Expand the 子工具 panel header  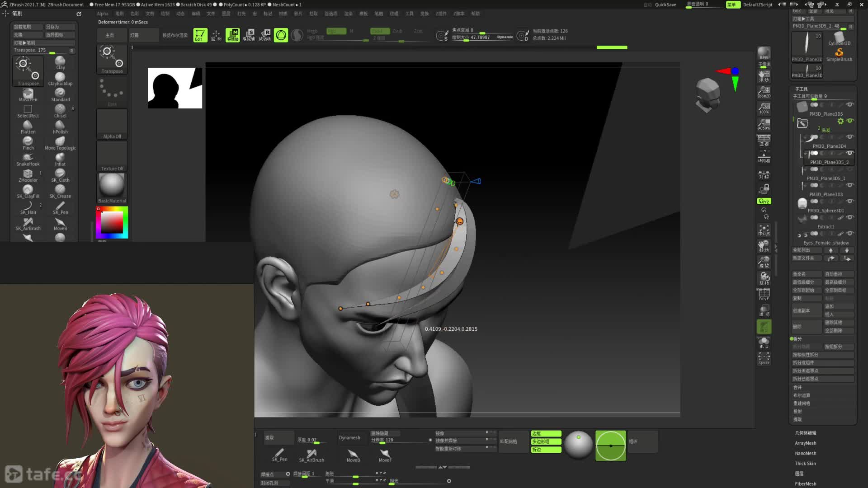point(801,89)
